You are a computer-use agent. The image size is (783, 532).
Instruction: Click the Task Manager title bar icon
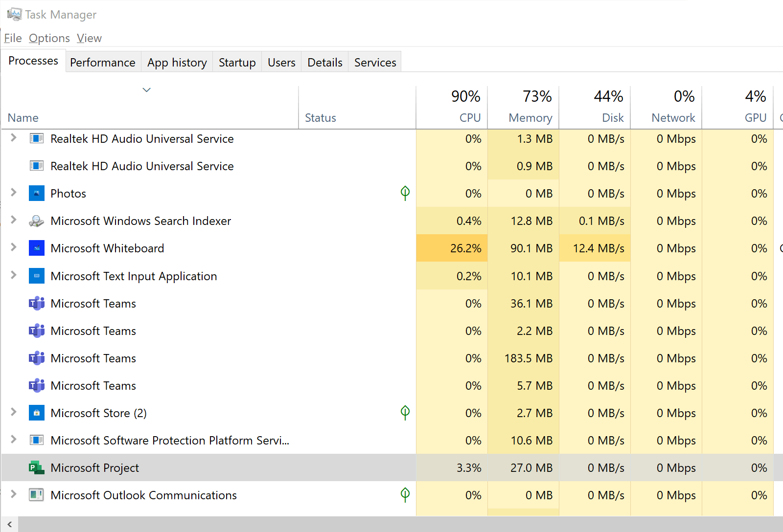pos(14,14)
